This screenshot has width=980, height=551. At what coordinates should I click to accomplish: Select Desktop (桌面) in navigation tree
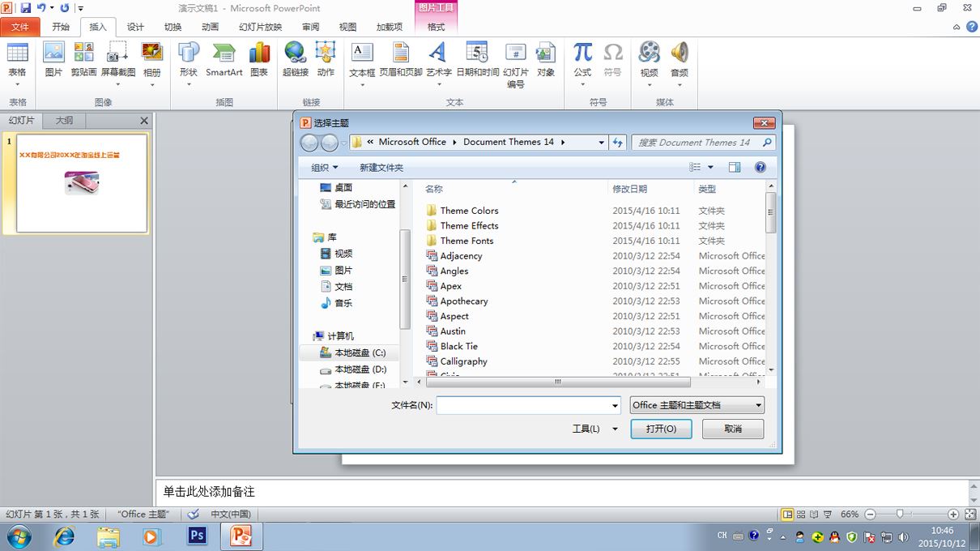336,188
